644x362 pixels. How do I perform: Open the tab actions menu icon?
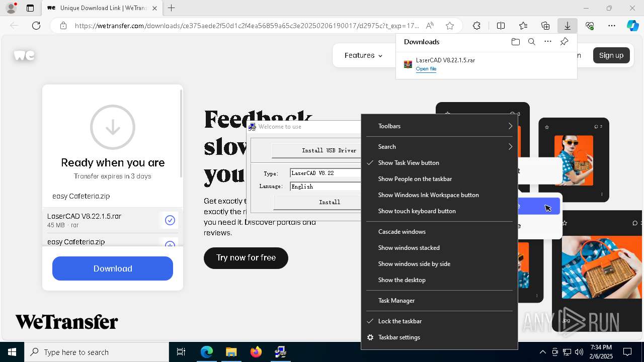point(30,8)
